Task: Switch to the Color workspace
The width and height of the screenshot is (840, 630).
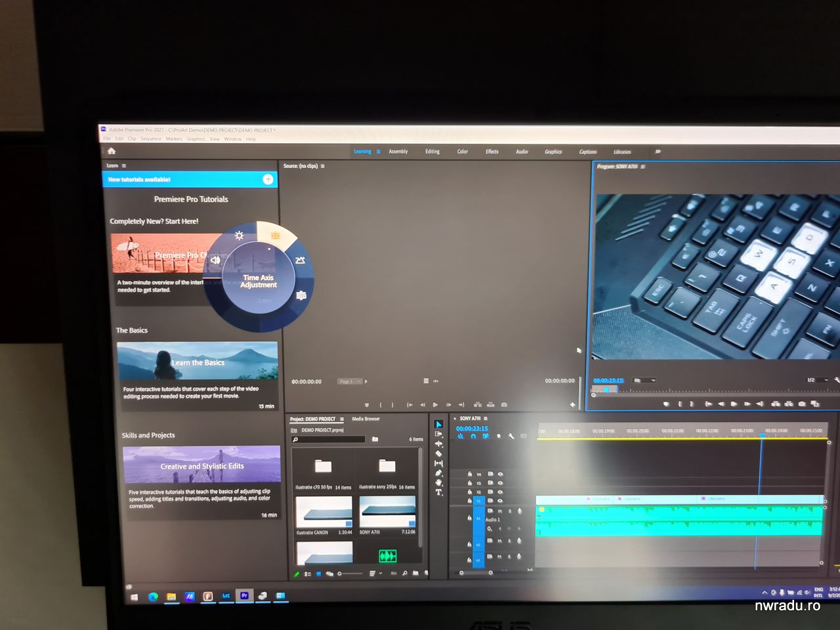Action: (463, 152)
